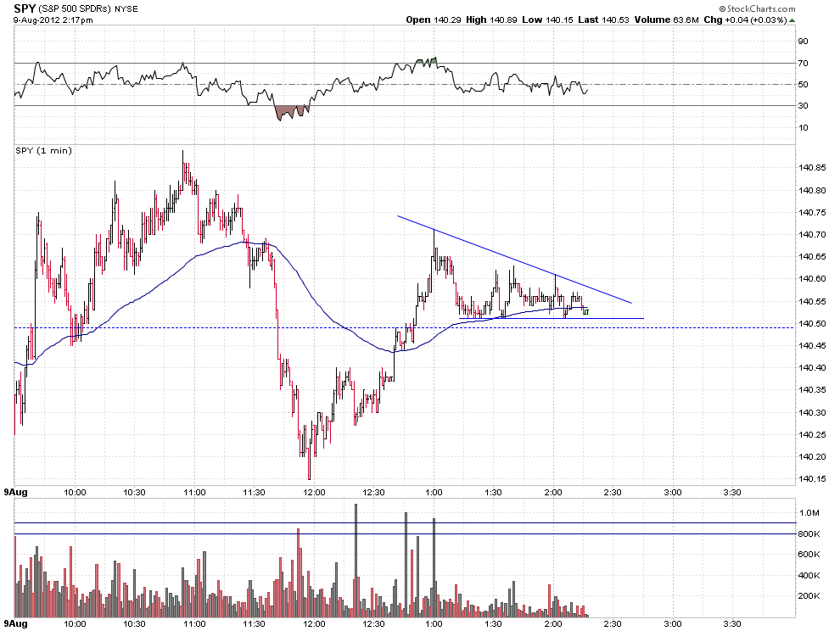
Task: Click the 12:00 label on price time axis
Action: tap(314, 492)
